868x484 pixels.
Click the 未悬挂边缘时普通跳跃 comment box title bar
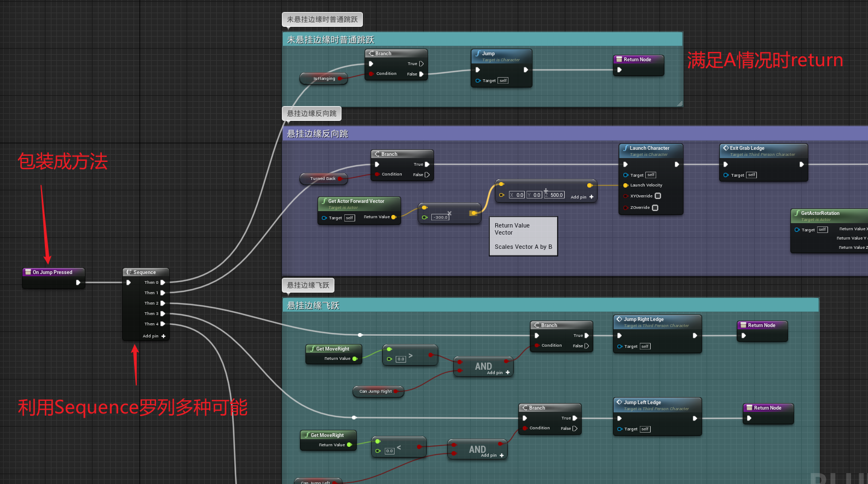(x=483, y=39)
